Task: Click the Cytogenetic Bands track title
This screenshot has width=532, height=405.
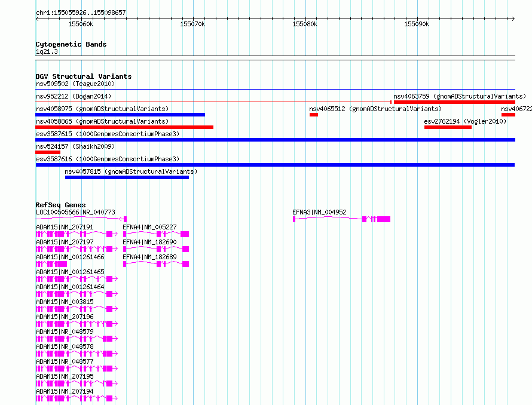Action: point(71,44)
